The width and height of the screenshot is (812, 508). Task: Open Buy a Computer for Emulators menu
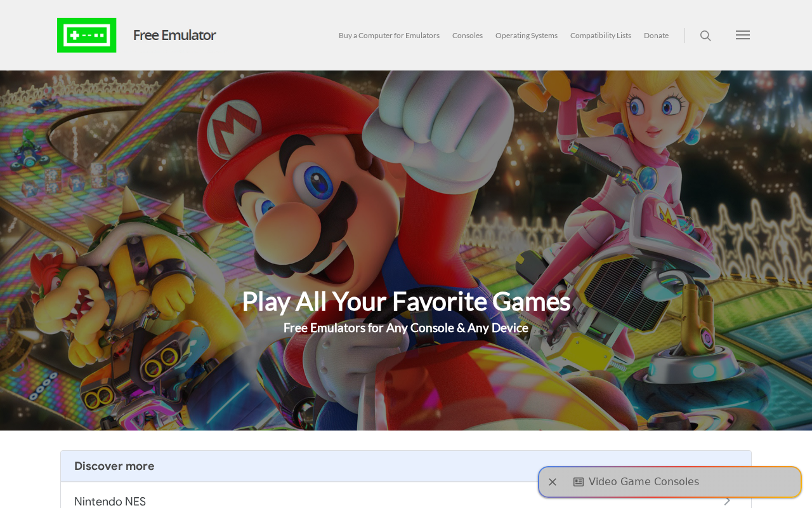coord(389,36)
